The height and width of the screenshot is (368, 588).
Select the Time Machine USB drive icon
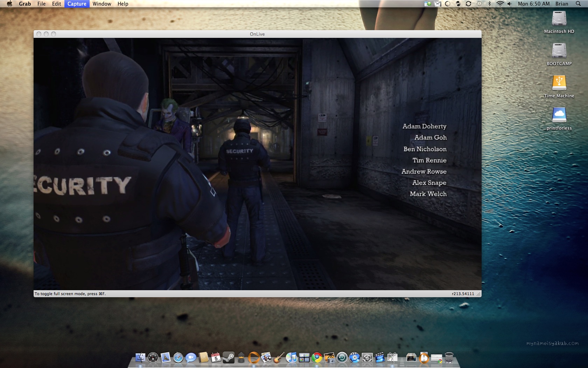(559, 83)
